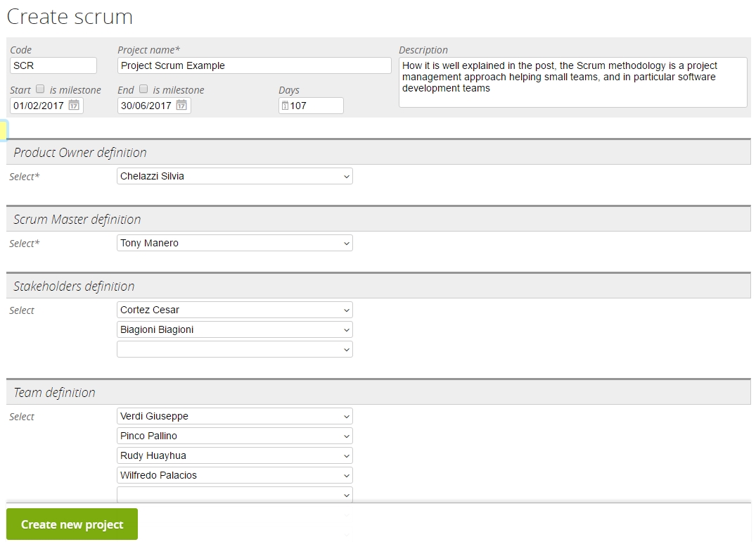
Task: Click the 'Days' field label
Action: [289, 90]
